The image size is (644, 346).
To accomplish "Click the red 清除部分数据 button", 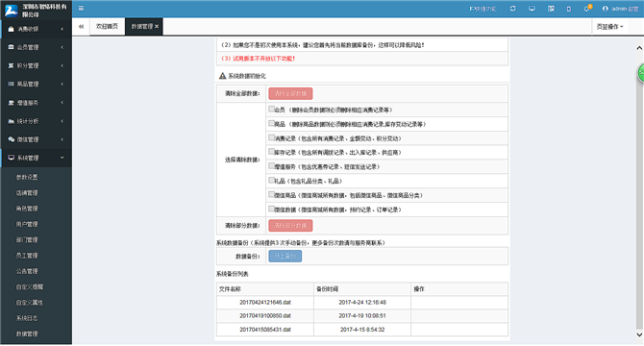I will click(290, 225).
